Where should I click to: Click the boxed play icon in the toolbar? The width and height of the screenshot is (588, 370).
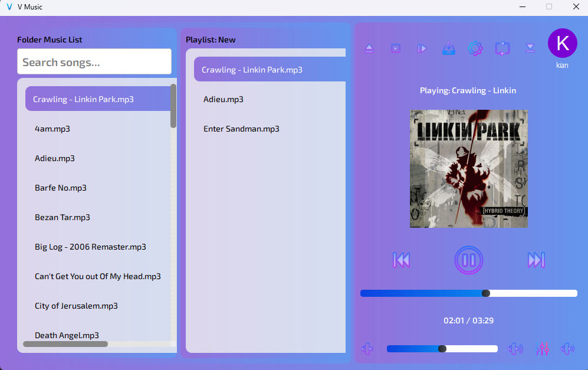(396, 48)
